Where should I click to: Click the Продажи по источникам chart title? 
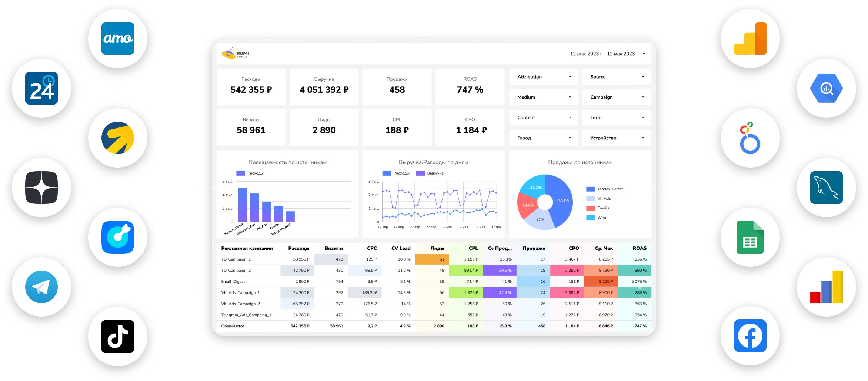coord(580,162)
